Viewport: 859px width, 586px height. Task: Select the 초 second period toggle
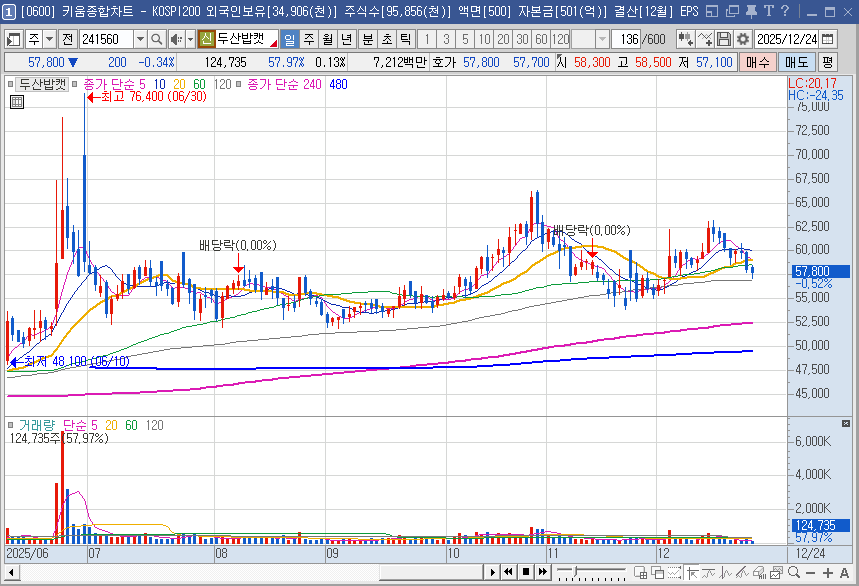point(387,39)
